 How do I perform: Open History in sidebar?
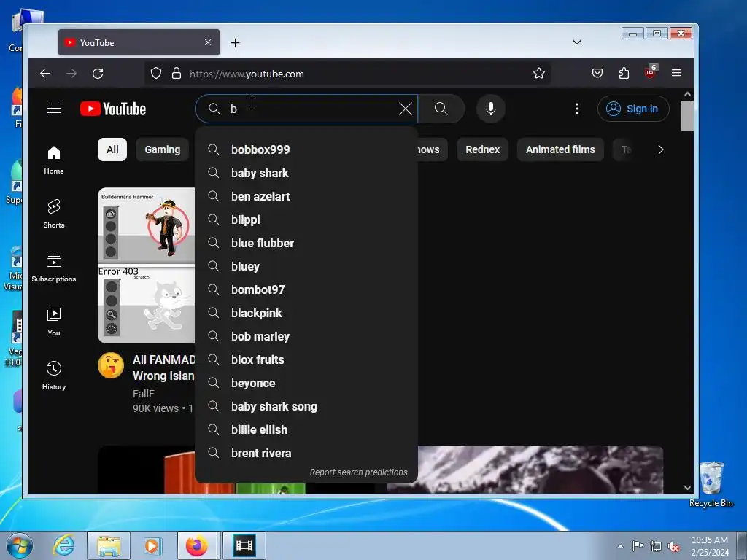(54, 376)
